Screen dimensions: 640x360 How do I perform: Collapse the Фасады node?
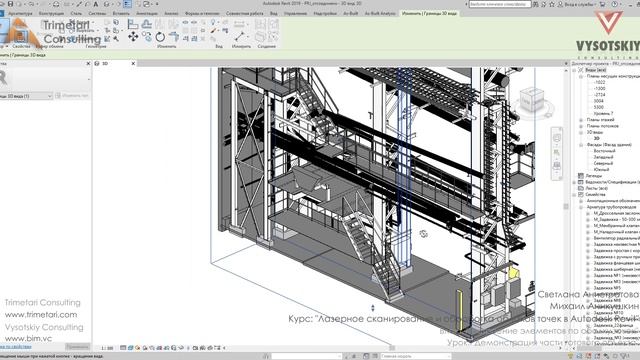(581, 145)
